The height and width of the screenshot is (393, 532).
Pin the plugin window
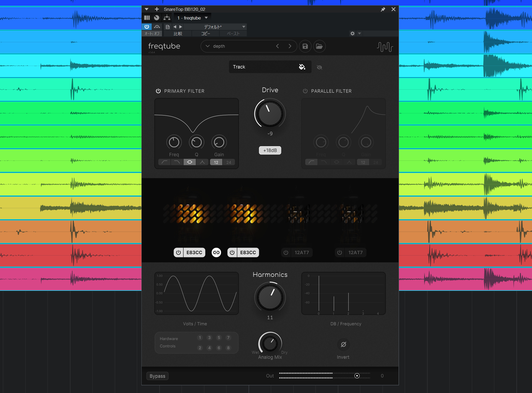(x=383, y=9)
